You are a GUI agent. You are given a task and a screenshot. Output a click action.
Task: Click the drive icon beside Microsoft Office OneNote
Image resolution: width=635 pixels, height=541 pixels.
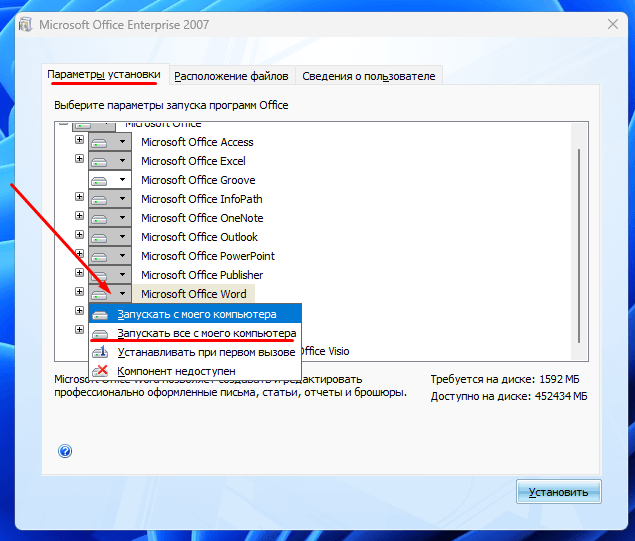coord(99,219)
